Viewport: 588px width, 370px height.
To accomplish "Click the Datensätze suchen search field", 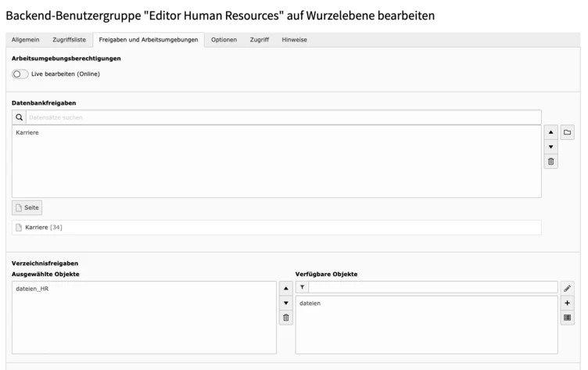I will tap(284, 117).
